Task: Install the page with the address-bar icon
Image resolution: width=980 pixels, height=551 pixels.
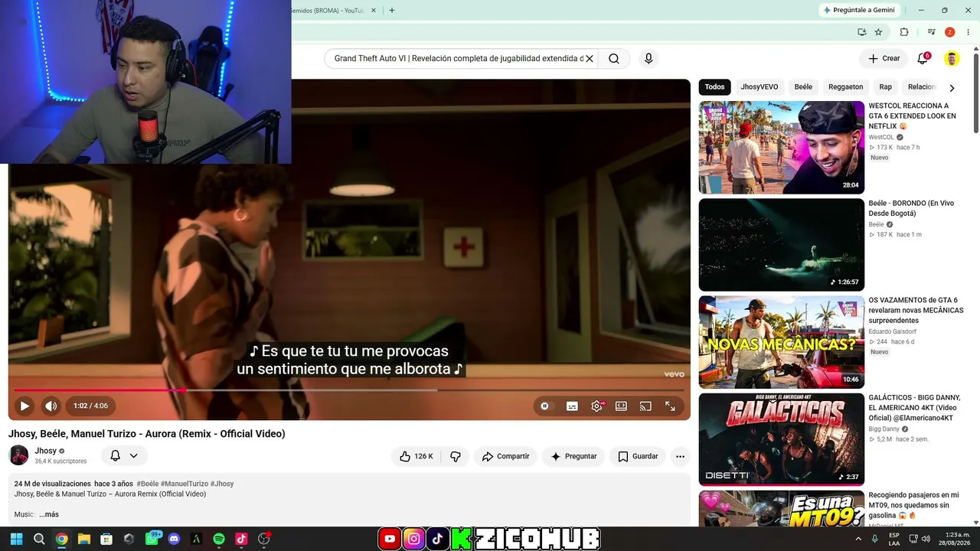Action: (861, 32)
